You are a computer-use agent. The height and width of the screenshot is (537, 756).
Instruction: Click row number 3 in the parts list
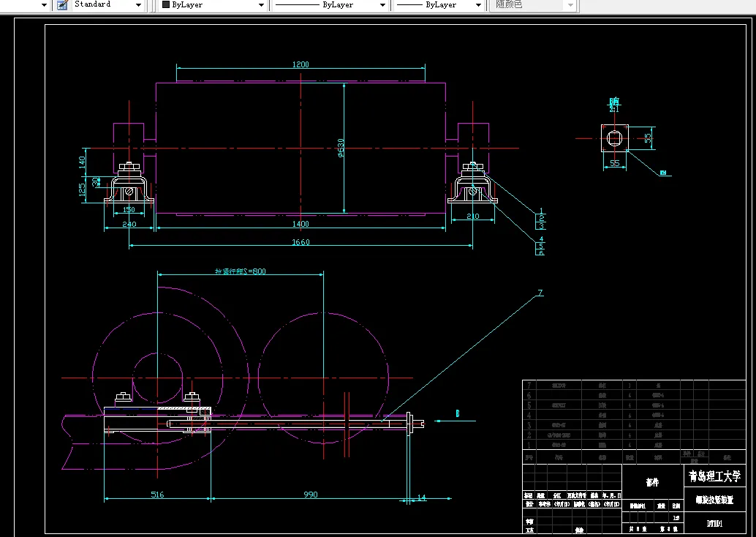coord(529,425)
